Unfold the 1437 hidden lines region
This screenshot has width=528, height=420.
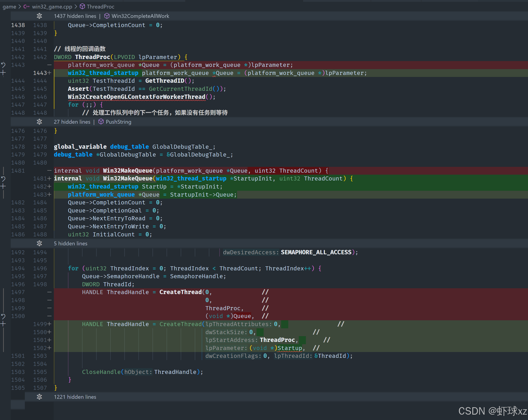(x=39, y=16)
